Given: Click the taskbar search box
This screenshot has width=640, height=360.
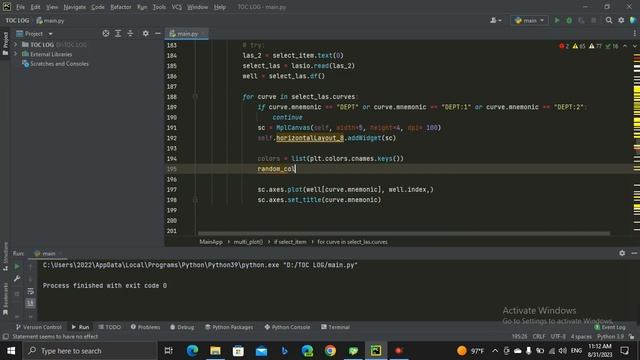Looking at the screenshot, I should pyautogui.click(x=90, y=351).
